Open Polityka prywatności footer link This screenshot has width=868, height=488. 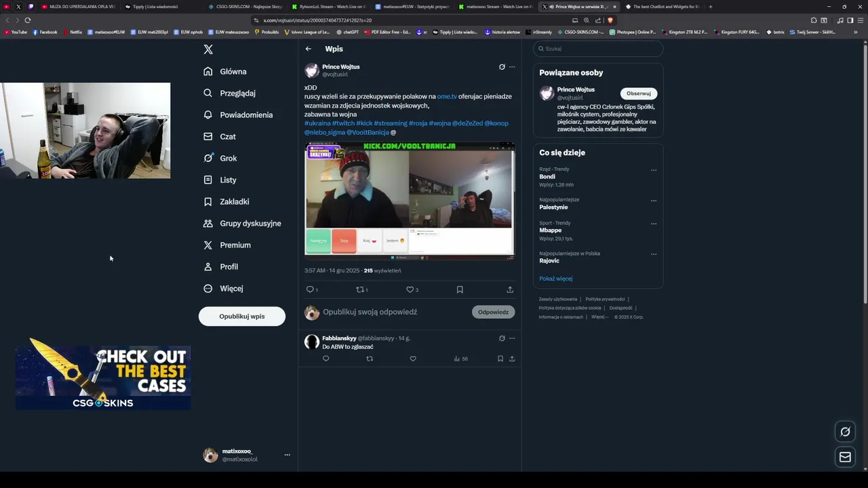[605, 299]
